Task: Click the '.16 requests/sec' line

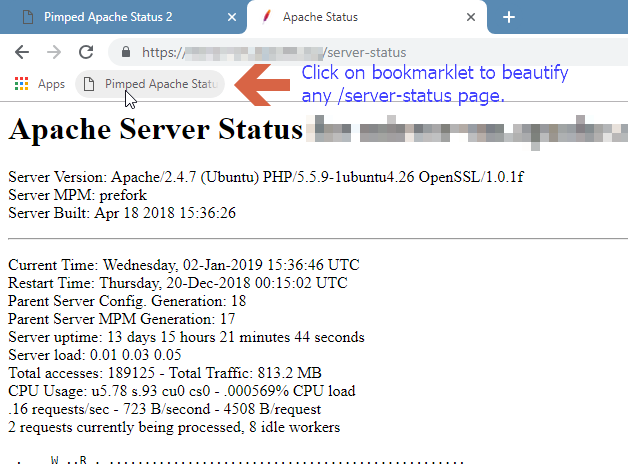Action: coord(164,409)
